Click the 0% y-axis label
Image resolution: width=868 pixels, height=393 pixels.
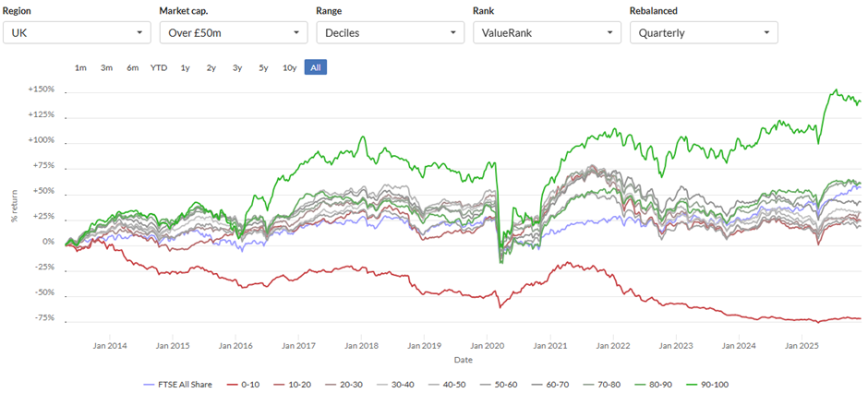point(48,242)
